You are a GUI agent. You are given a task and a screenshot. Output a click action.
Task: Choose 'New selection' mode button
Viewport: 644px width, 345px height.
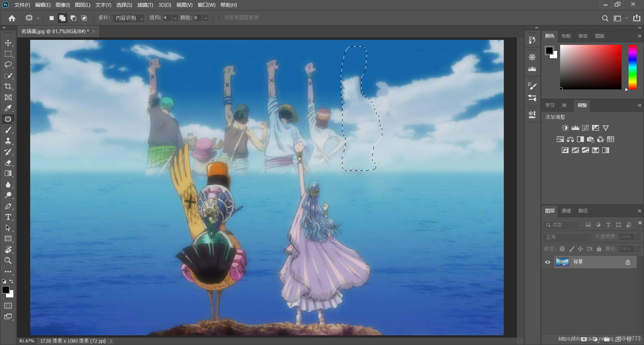51,18
